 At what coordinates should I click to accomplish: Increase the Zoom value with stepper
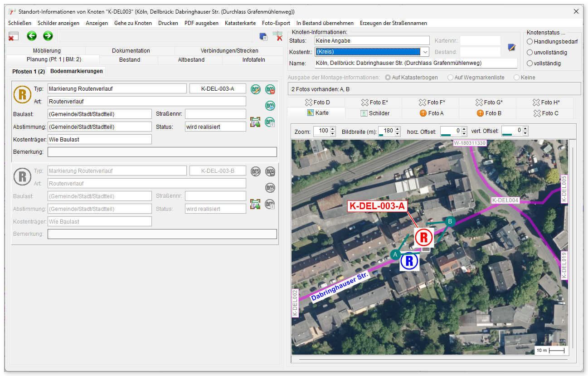coord(332,129)
